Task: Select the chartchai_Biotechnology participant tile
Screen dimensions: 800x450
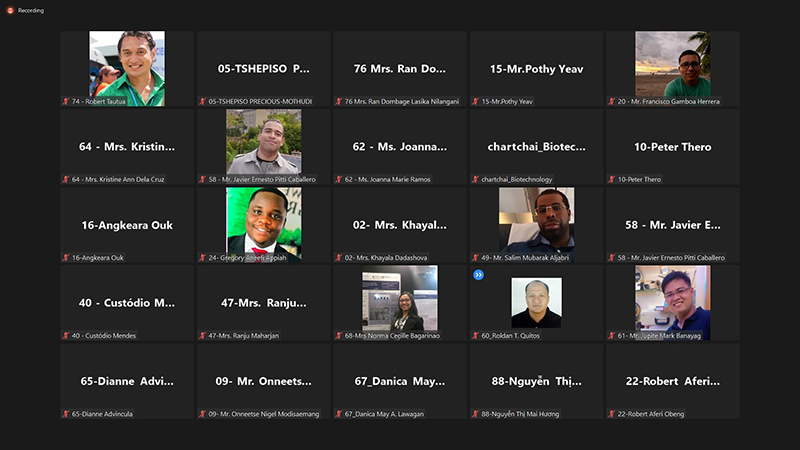Action: [536, 147]
